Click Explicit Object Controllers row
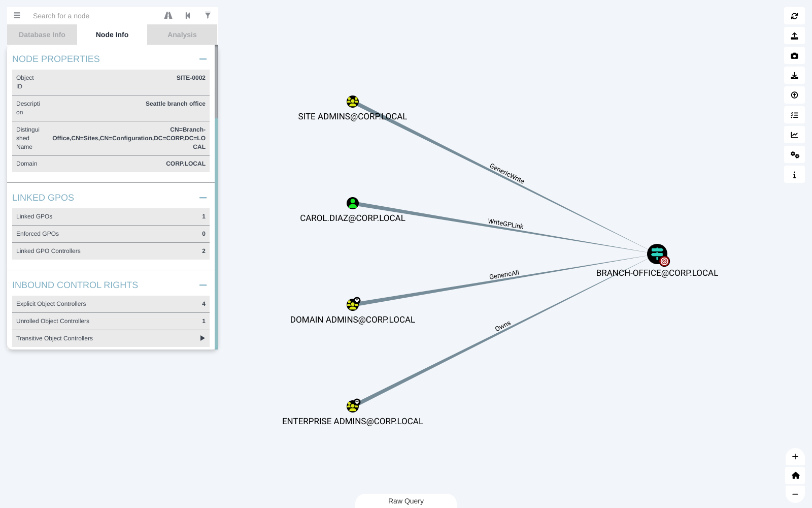 (111, 304)
